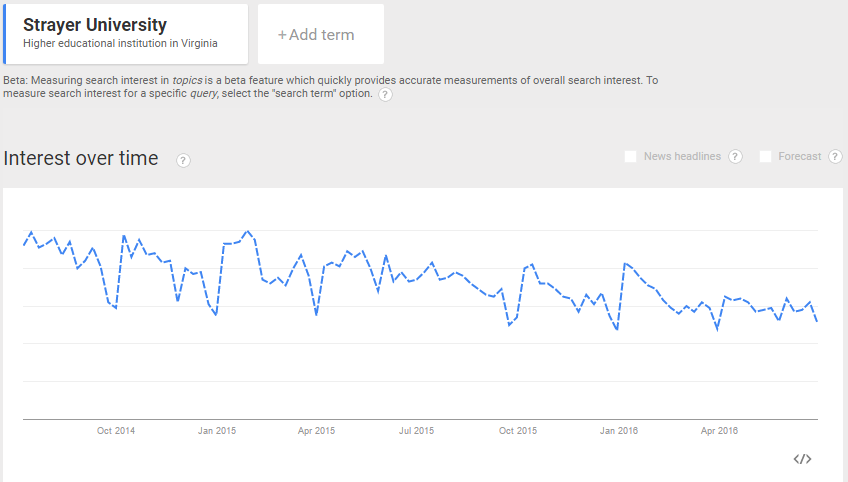
Task: Click the embed code icon
Action: pos(803,459)
